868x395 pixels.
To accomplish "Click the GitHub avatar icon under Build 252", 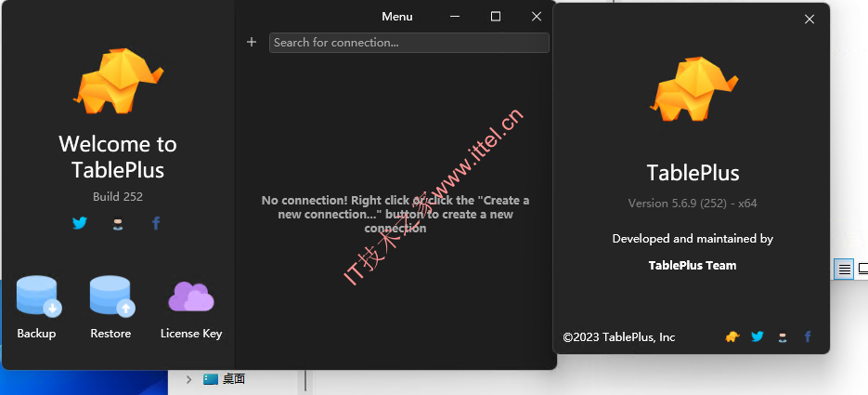I will (x=118, y=224).
